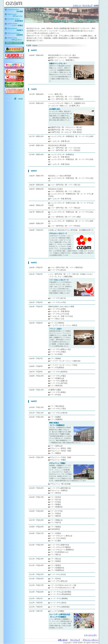
Task: Click the HOME house icon in sidebar
Action: (15, 99)
